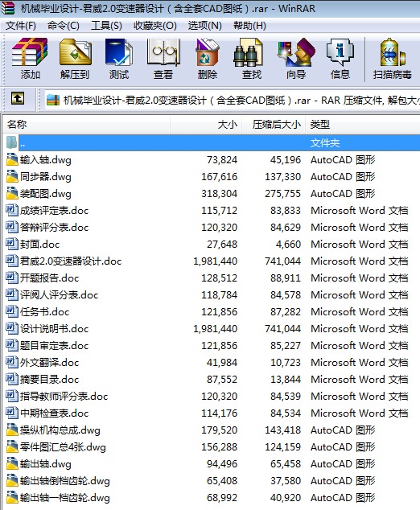
Task: Select the file 君威2.0变速器设计.doc
Action: pos(71,261)
